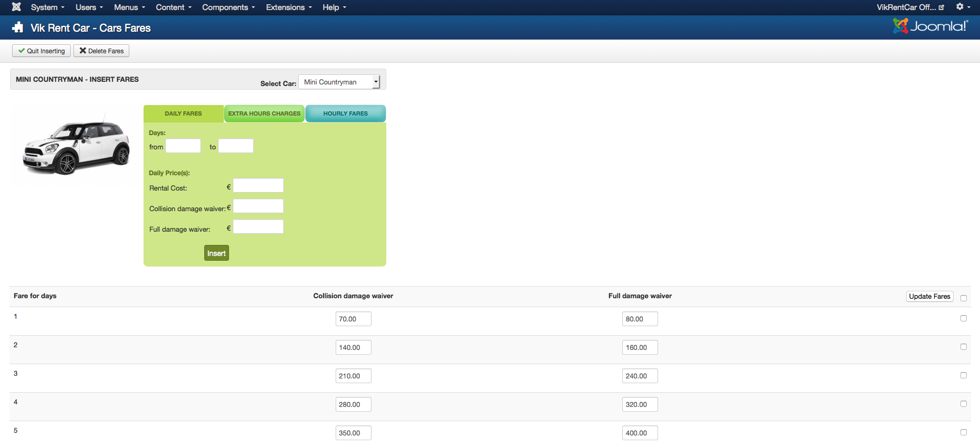The height and width of the screenshot is (446, 980).
Task: Open the Extensions menu
Action: click(289, 7)
